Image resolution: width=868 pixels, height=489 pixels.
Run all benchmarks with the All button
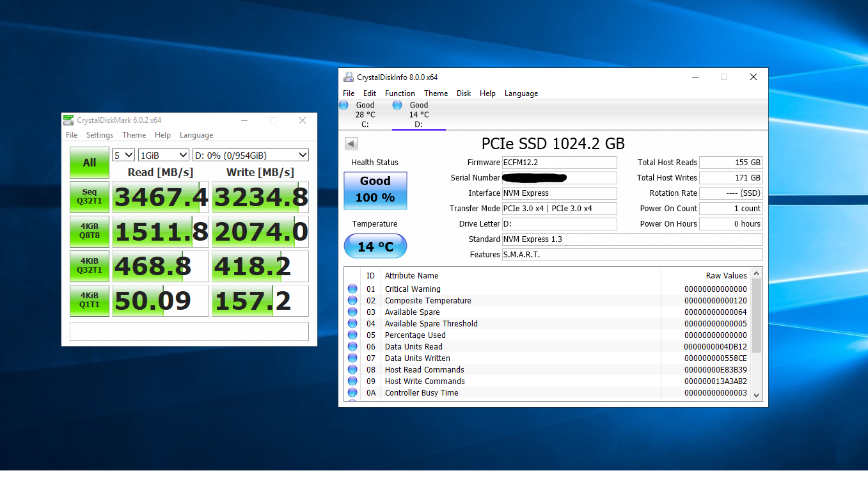pyautogui.click(x=90, y=163)
